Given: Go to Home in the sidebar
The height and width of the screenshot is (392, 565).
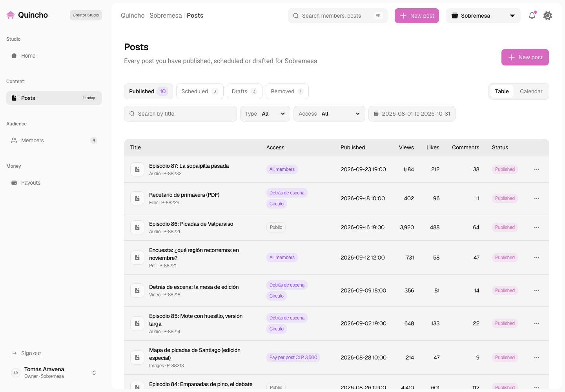Looking at the screenshot, I should click(54, 56).
